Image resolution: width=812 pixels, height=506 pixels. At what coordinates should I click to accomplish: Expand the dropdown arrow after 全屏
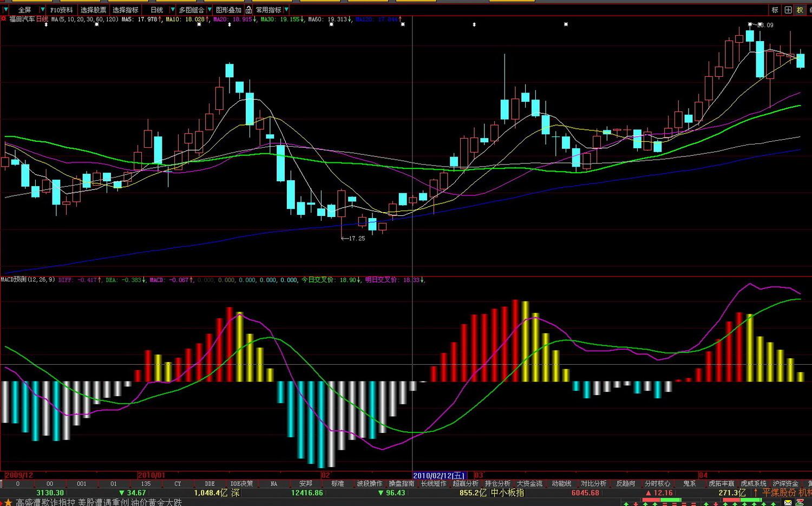[42, 10]
